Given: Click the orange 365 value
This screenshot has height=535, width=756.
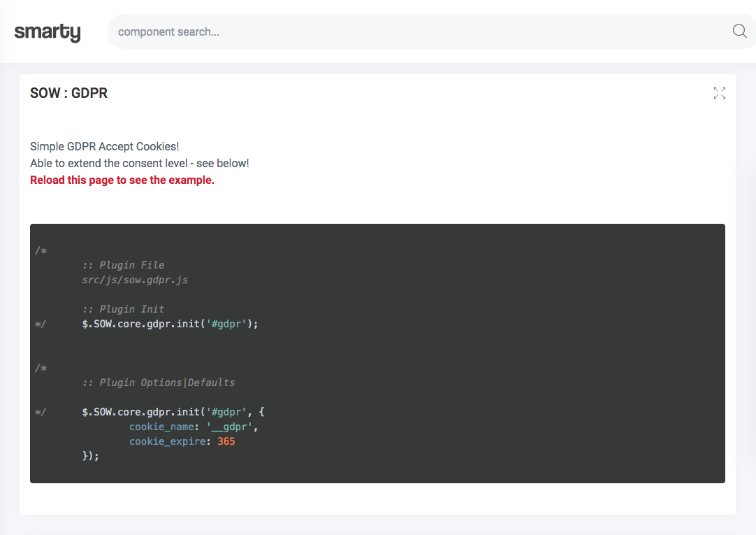Looking at the screenshot, I should click(226, 441).
